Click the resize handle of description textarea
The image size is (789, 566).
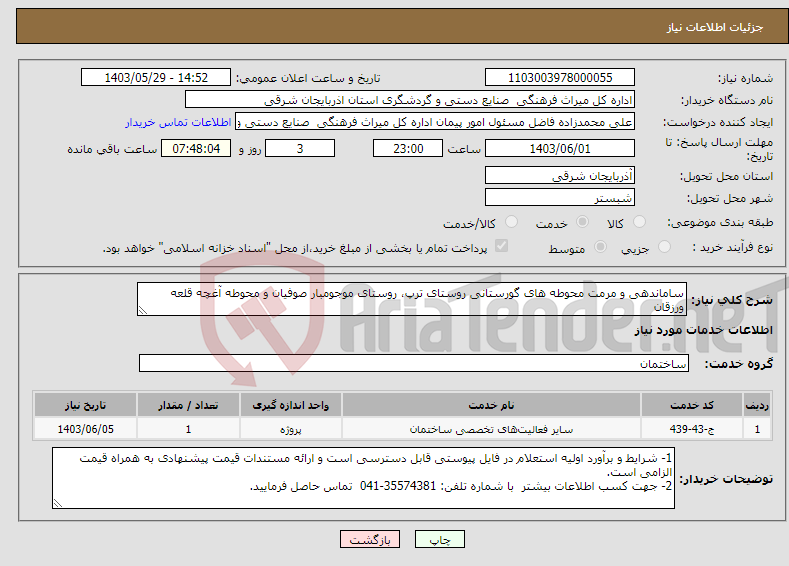click(x=142, y=311)
